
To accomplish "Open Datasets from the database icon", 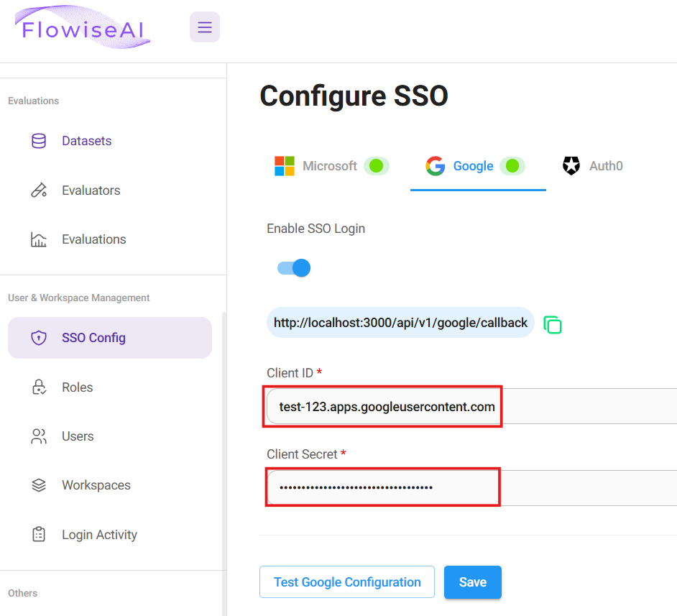I will pyautogui.click(x=39, y=141).
